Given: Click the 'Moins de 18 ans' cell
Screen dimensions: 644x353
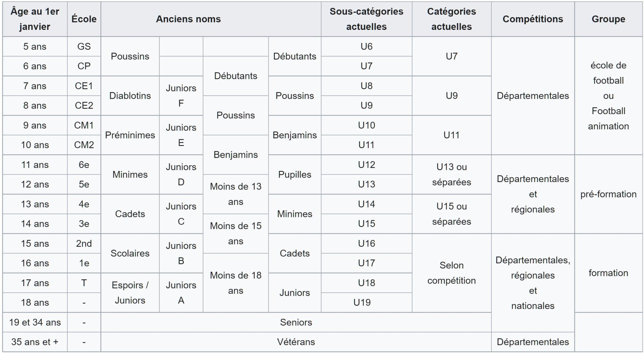Looking at the screenshot, I should 235,283.
